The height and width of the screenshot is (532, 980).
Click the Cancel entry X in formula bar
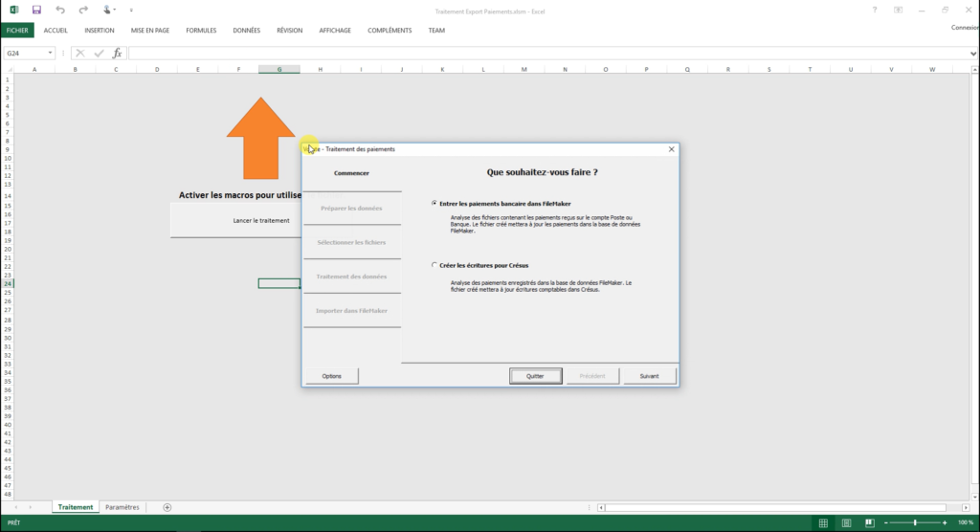[80, 54]
